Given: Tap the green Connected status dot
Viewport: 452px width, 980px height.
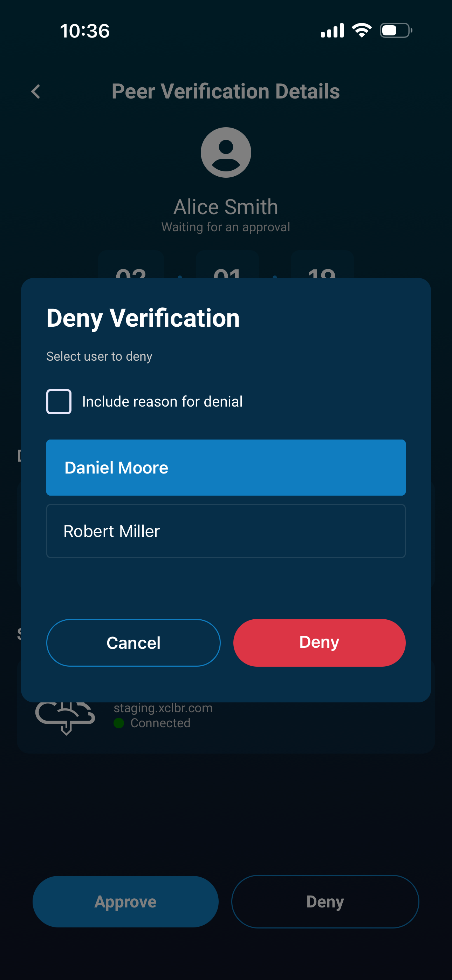Looking at the screenshot, I should pos(119,723).
